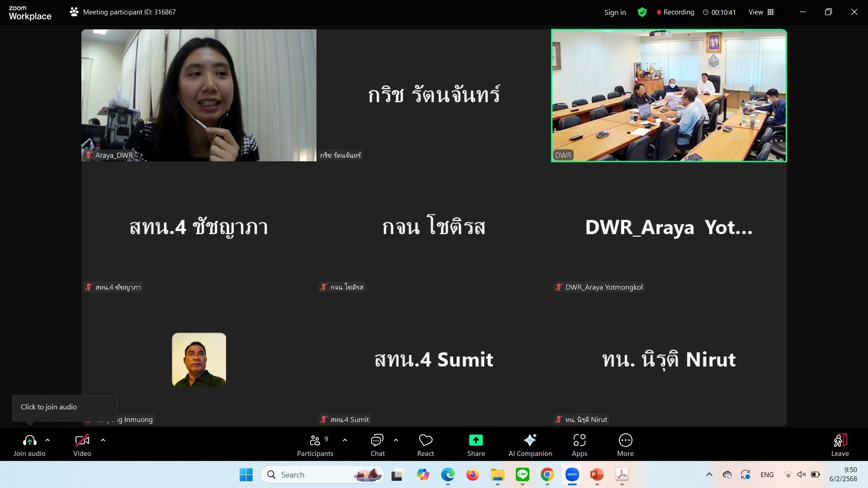
Task: Toggle the Video camera on
Action: (82, 445)
